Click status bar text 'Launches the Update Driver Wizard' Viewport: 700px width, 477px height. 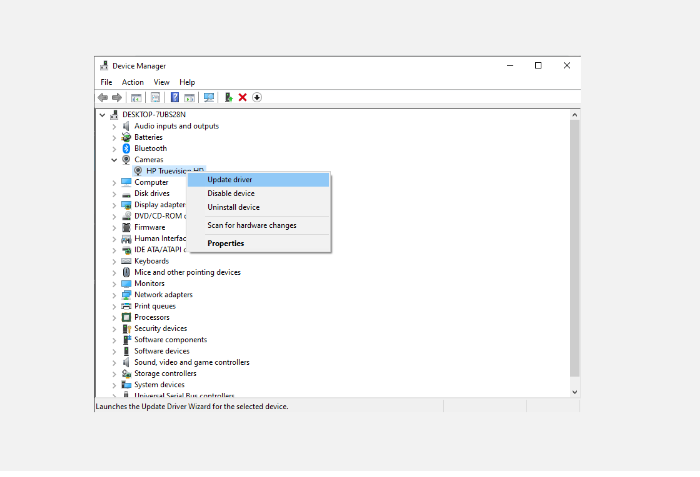(x=192, y=406)
